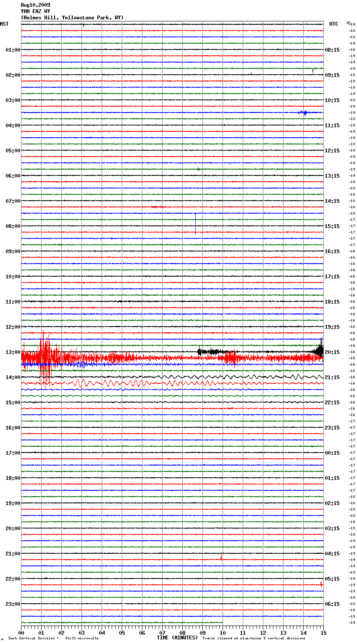Select the 14:00 MST hour label

coord(13,377)
